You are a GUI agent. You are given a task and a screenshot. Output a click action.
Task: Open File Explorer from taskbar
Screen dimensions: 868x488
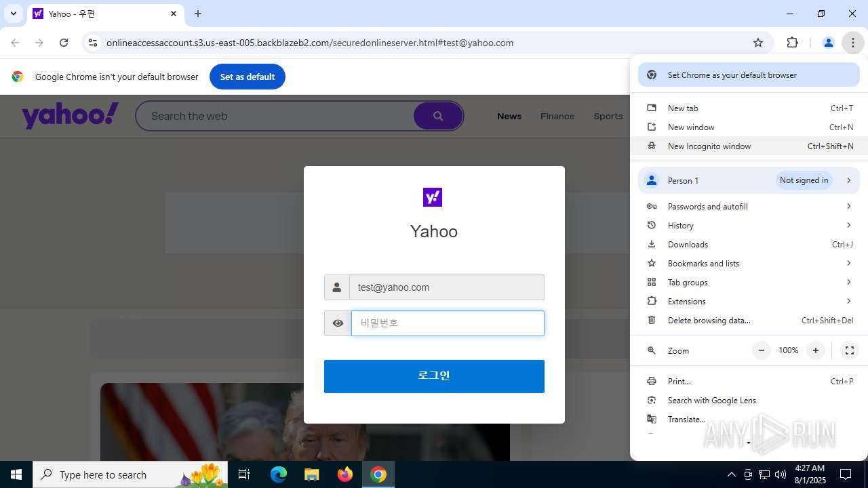click(311, 474)
